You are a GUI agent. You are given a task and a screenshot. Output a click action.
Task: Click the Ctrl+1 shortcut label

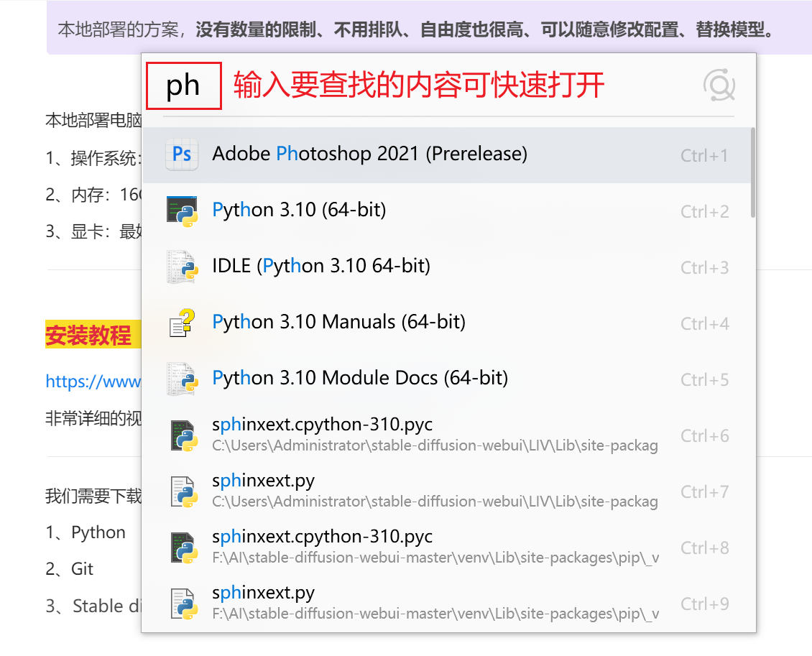pyautogui.click(x=704, y=155)
